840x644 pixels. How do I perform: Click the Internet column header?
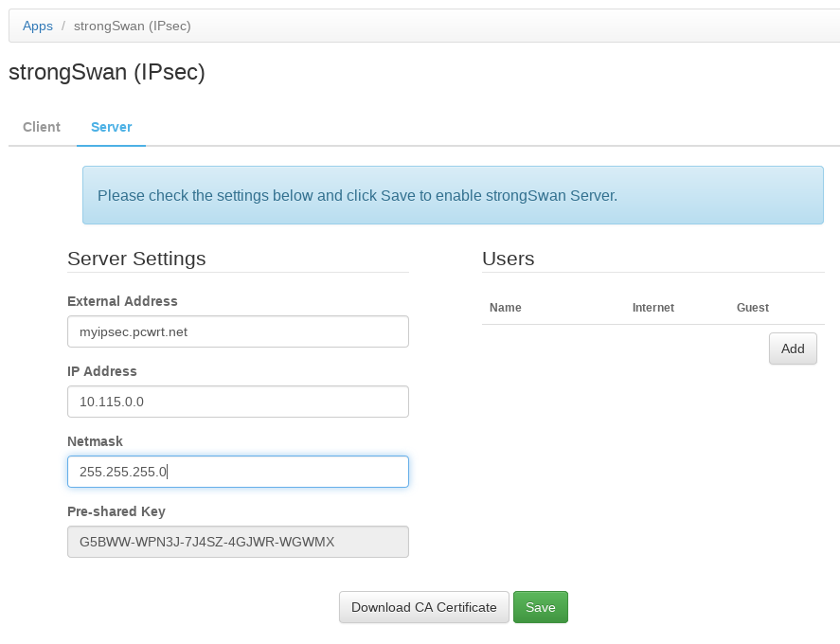tap(652, 308)
